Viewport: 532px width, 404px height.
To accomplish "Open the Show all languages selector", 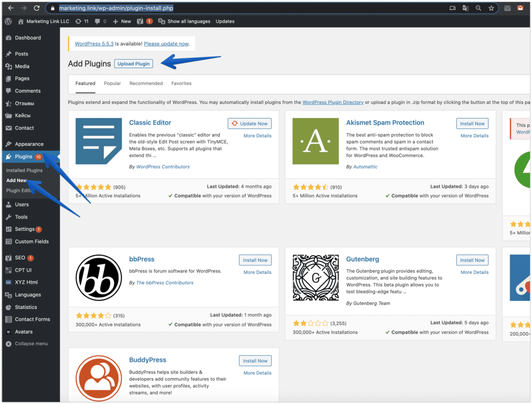I will [184, 21].
